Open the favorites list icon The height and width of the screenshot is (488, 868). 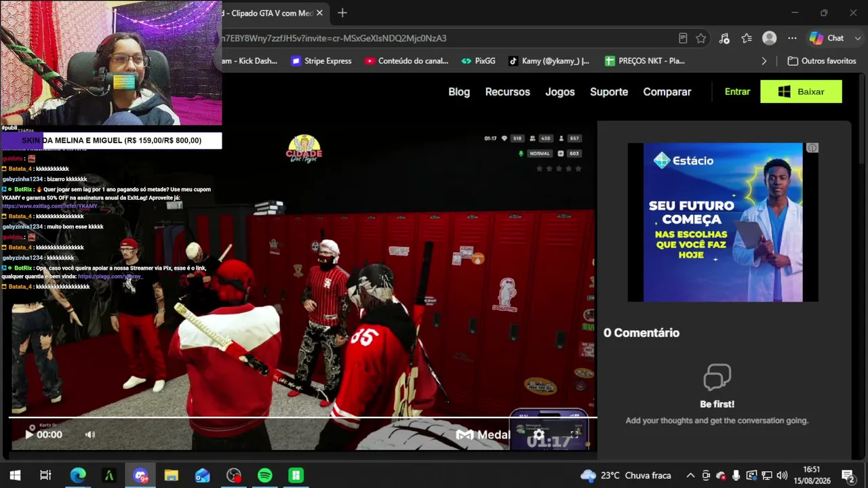point(747,38)
